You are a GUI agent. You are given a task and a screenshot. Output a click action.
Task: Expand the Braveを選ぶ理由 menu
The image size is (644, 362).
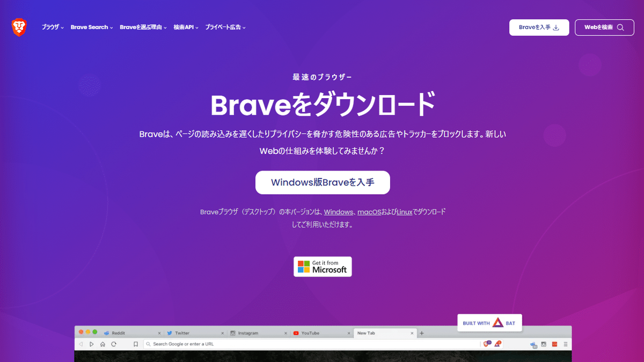click(143, 27)
